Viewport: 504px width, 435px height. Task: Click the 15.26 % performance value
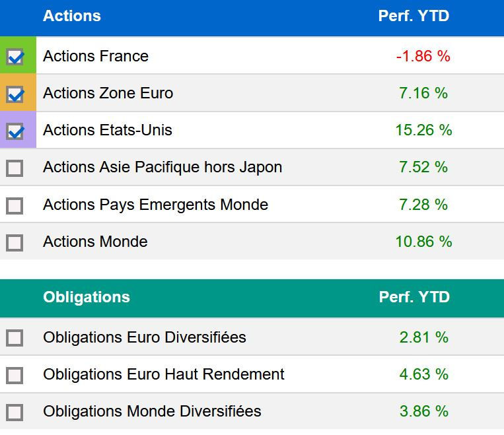click(423, 130)
